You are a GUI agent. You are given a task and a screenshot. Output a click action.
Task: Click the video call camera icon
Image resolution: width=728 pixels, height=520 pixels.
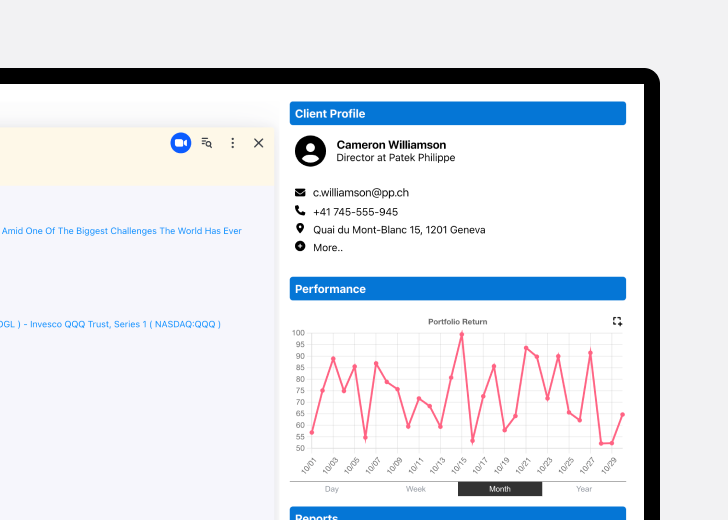(x=180, y=143)
